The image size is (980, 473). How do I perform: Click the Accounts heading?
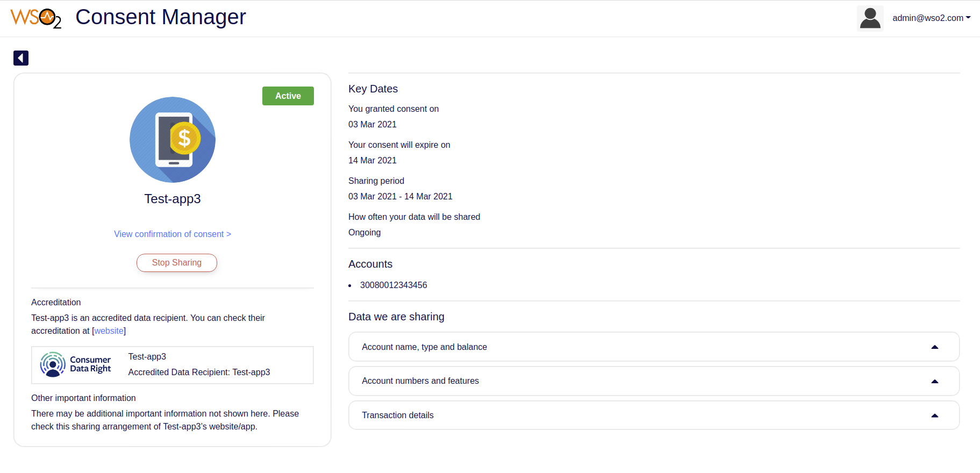(x=370, y=264)
